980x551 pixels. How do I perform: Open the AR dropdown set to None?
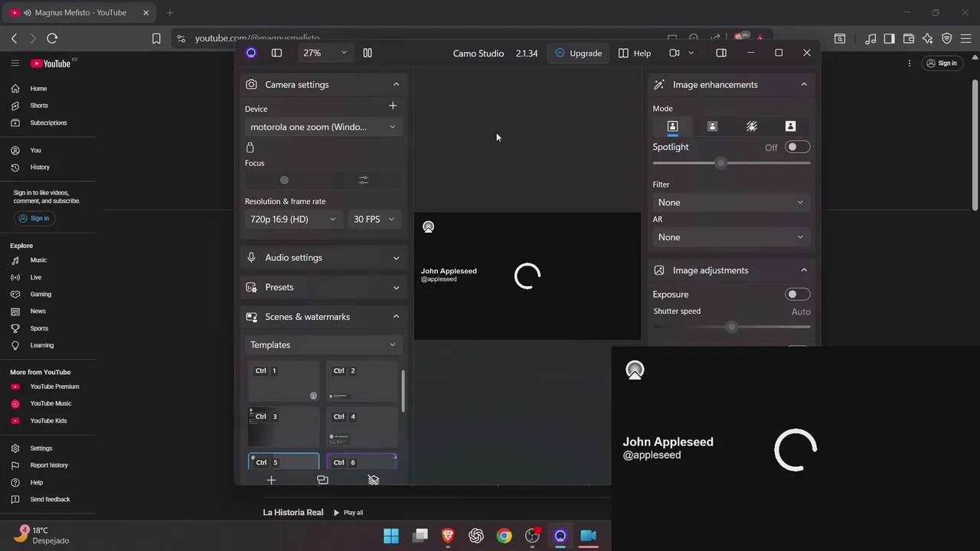[731, 237]
